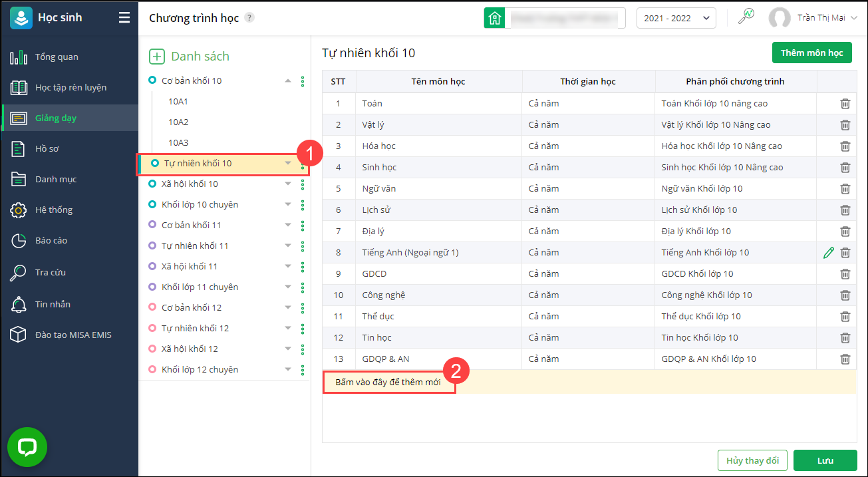Click the analytics icon beside year selector
The width and height of the screenshot is (868, 477).
746,17
